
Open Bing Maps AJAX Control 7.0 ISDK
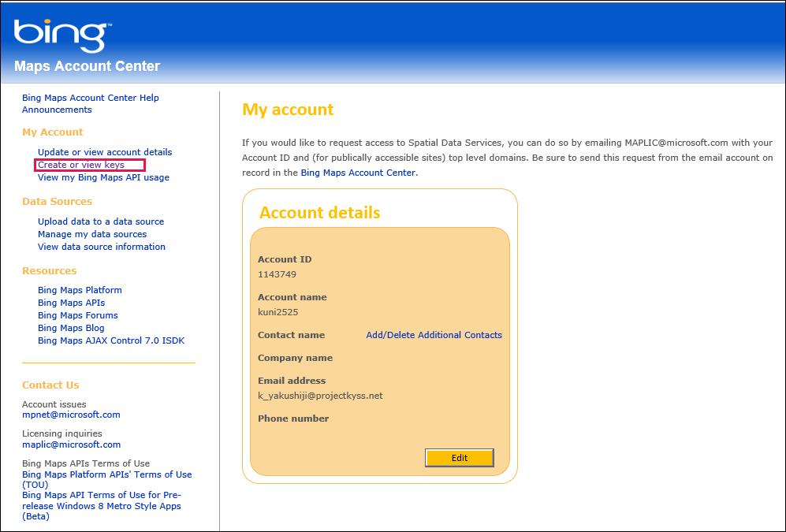click(x=111, y=340)
